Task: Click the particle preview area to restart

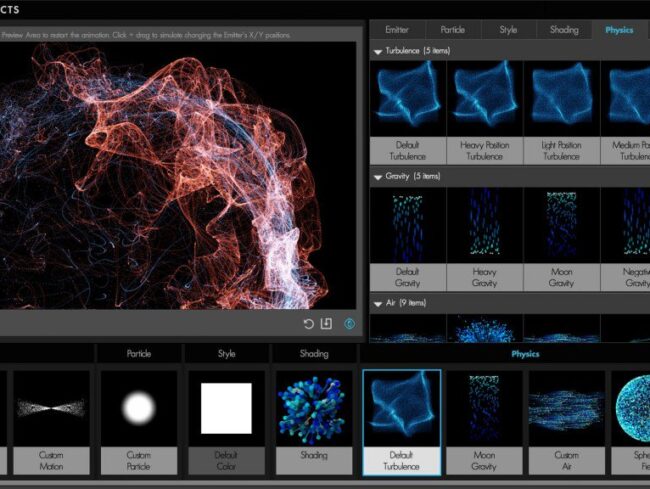Action: tap(180, 175)
